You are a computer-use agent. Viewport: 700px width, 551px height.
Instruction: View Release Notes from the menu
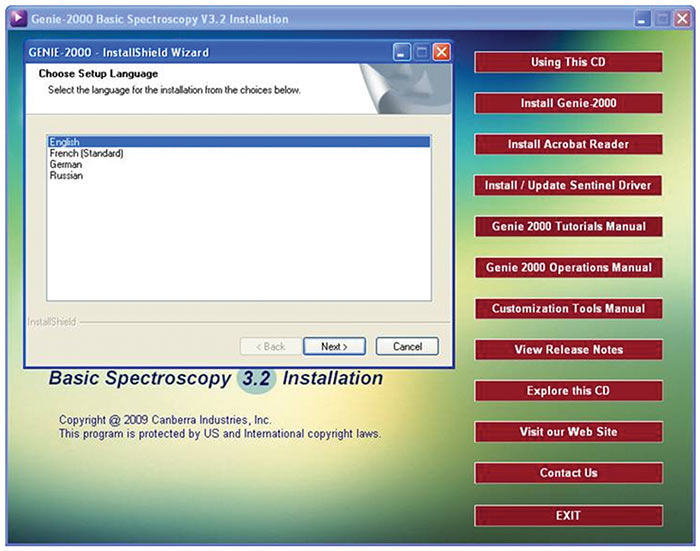click(x=568, y=350)
